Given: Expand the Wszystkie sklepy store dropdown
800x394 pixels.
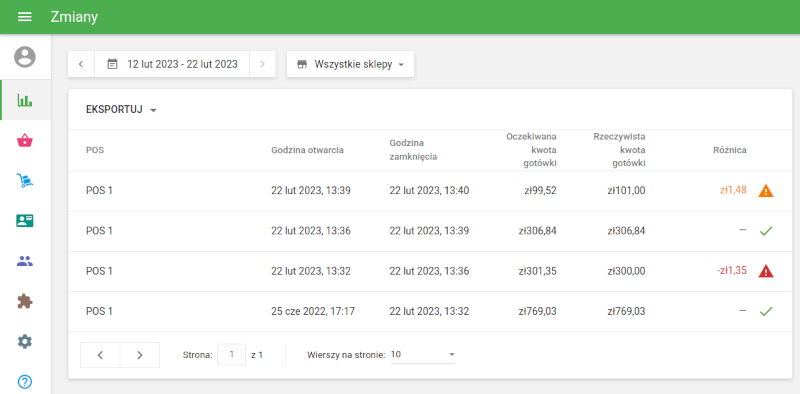Looking at the screenshot, I should click(x=350, y=64).
